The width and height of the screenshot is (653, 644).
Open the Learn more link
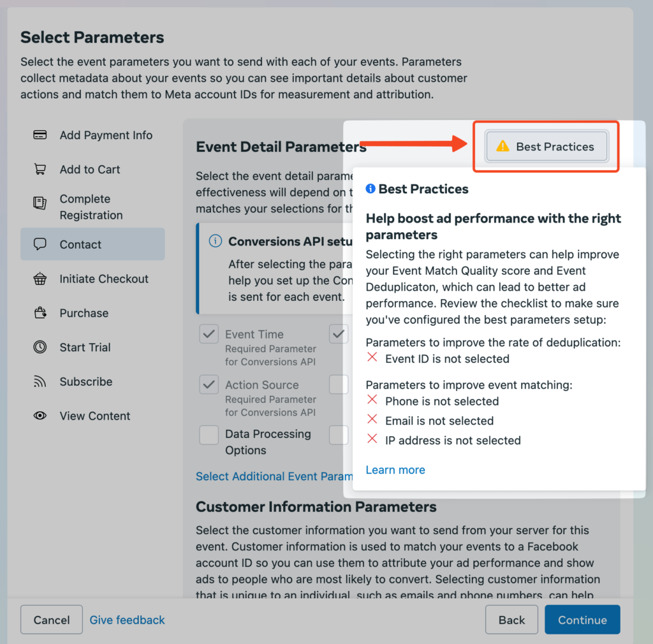pyautogui.click(x=395, y=470)
